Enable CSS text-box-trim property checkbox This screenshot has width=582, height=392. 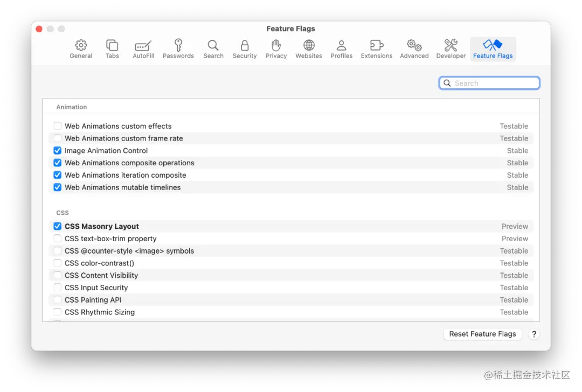pyautogui.click(x=58, y=239)
